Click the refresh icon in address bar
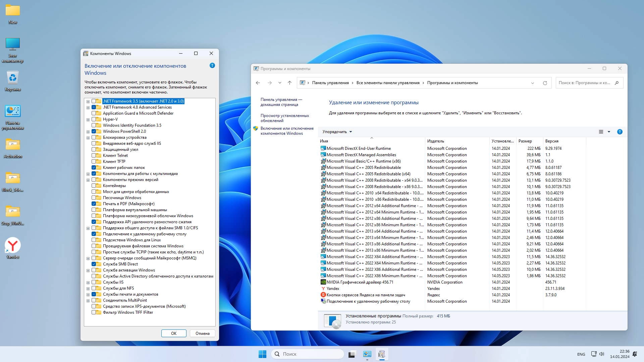644x362 pixels. 545,83
